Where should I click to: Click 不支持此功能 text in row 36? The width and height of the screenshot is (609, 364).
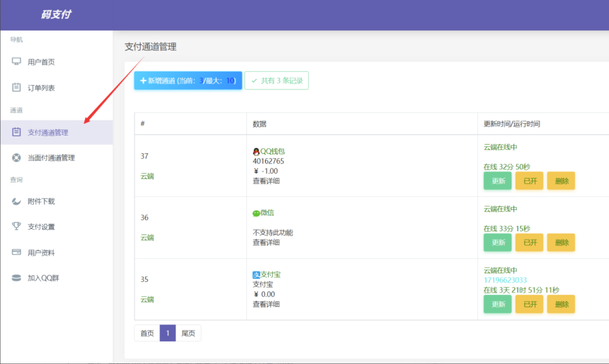click(x=272, y=233)
